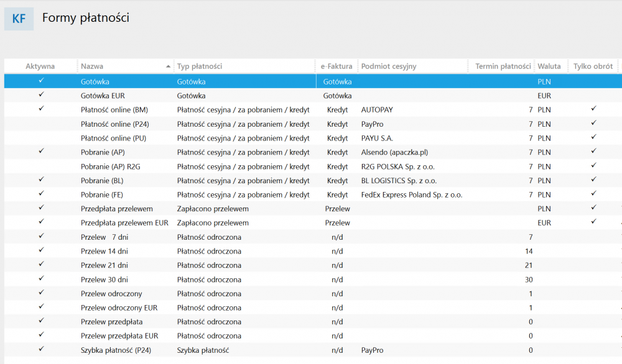This screenshot has width=622, height=364.
Task: Select the Przedpłata przelewem name cell
Action: click(x=117, y=209)
